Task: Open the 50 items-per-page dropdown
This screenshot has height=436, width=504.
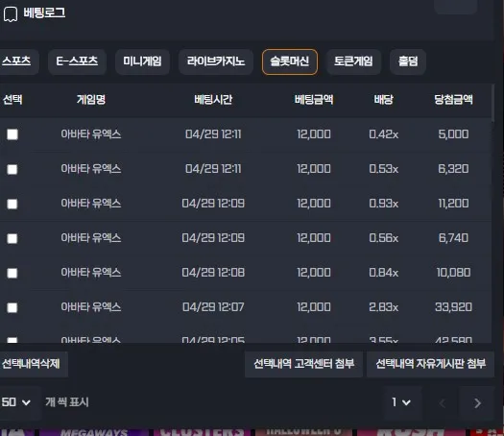Action: (16, 402)
